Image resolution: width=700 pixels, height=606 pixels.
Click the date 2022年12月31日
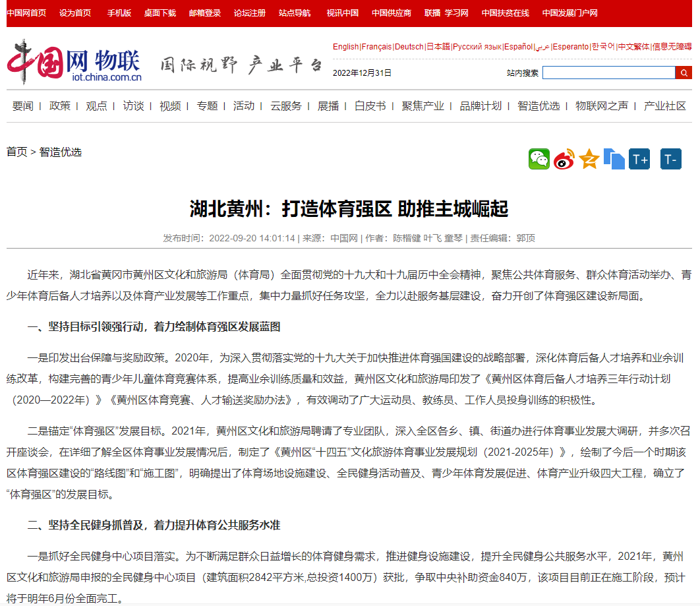[x=362, y=73]
